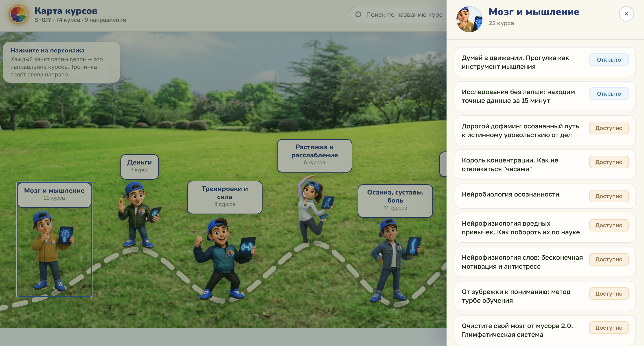The width and height of the screenshot is (644, 346).
Task: Open course Нейробиология осознанности title
Action: pyautogui.click(x=510, y=195)
